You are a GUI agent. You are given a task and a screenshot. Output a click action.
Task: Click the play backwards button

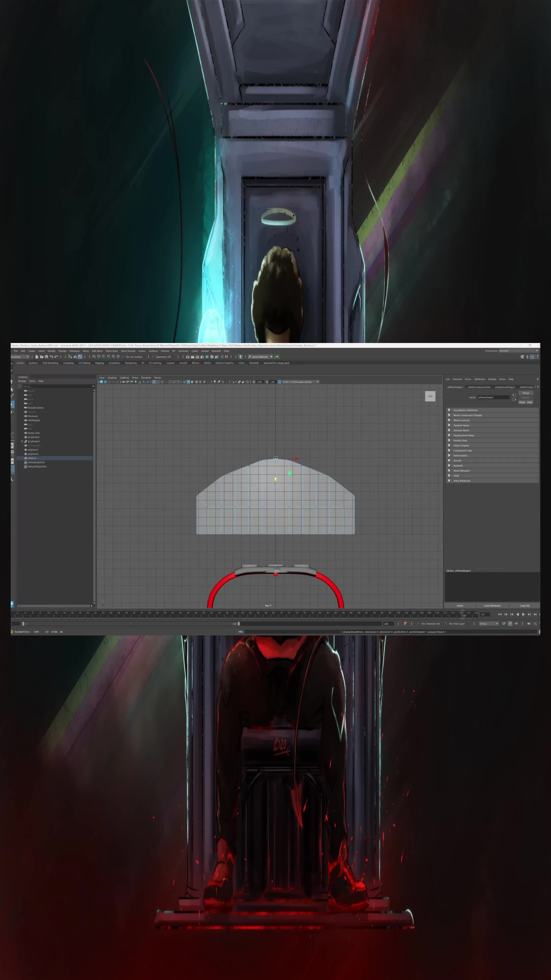point(517,614)
